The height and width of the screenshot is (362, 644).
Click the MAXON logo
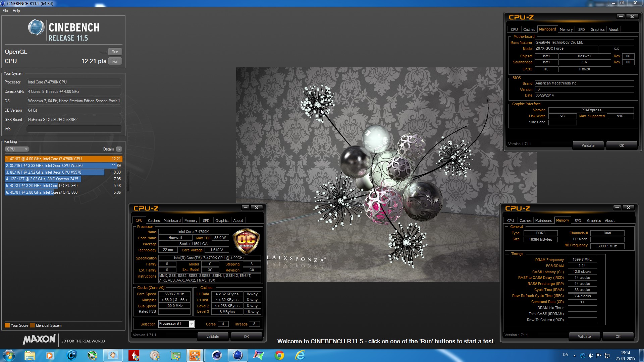pos(39,339)
